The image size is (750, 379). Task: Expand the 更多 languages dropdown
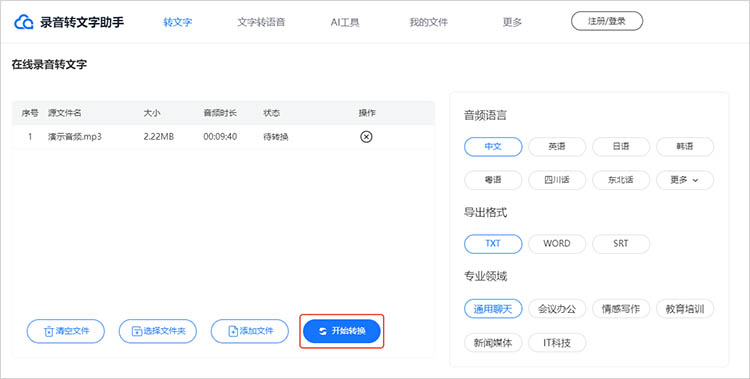(x=685, y=180)
